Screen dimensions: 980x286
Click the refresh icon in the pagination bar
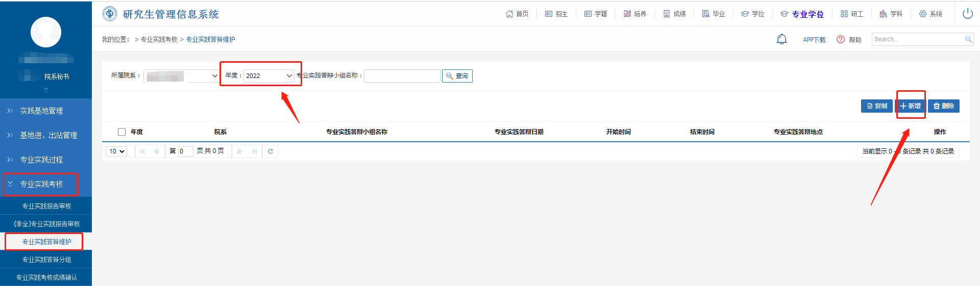(x=271, y=151)
